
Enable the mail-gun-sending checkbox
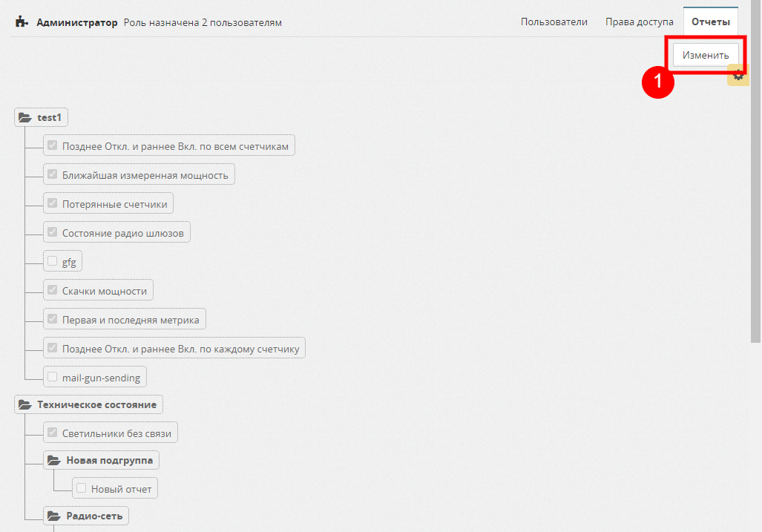[53, 377]
